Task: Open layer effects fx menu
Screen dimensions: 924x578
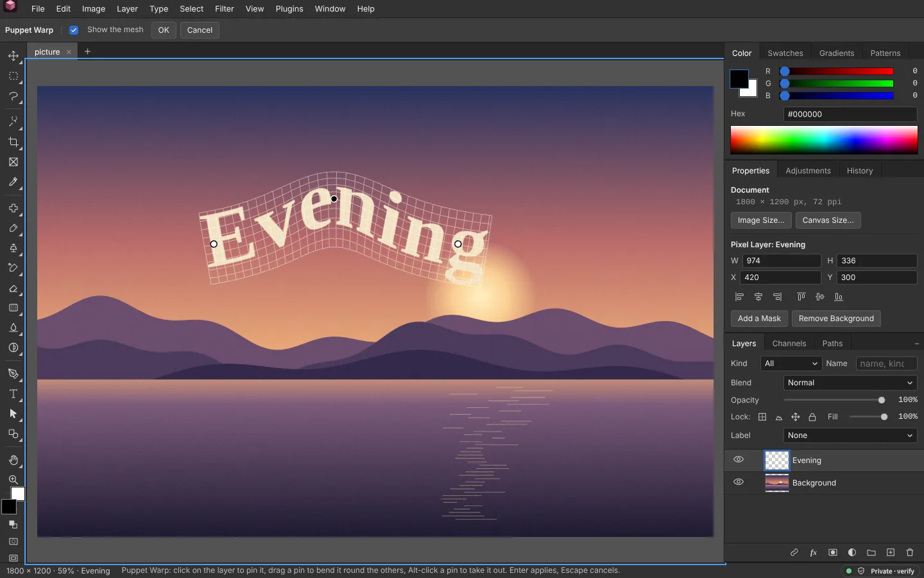Action: (x=814, y=552)
